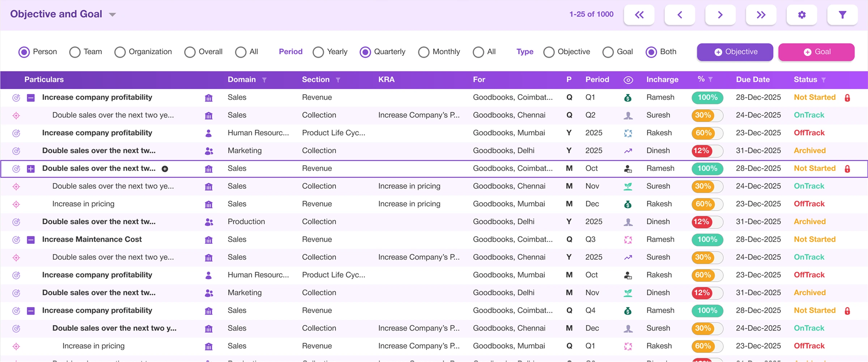This screenshot has height=362, width=868.
Task: Collapse the Increase Maintenance Cost row
Action: point(31,239)
